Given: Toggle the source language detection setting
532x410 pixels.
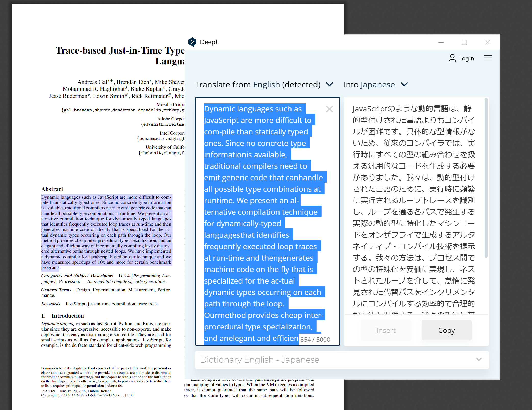Looking at the screenshot, I should [331, 84].
